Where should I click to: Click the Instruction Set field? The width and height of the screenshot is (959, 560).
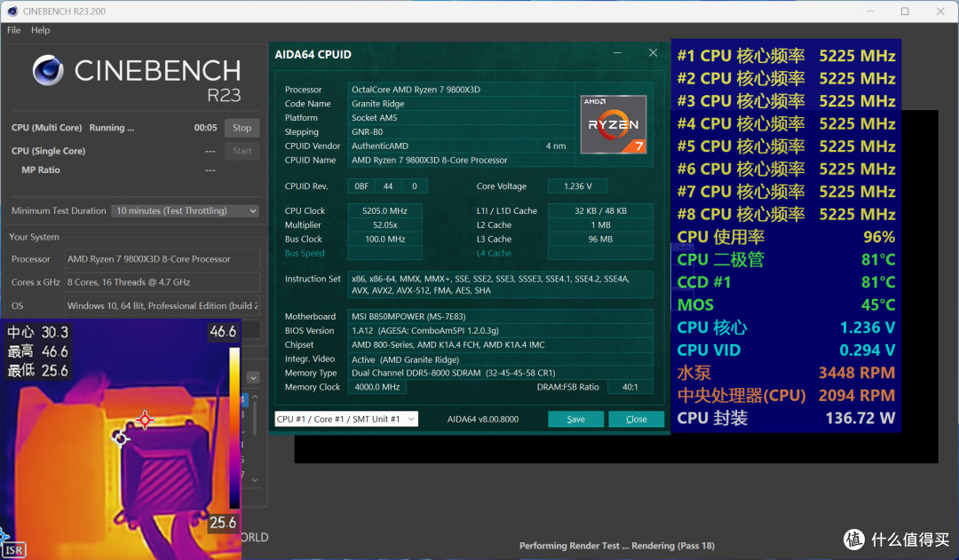coord(500,284)
